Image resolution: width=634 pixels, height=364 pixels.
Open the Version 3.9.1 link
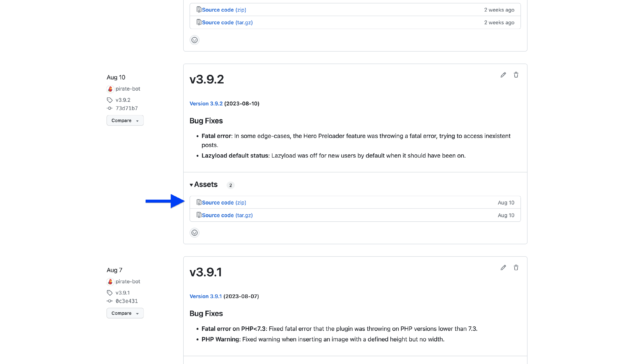(206, 296)
